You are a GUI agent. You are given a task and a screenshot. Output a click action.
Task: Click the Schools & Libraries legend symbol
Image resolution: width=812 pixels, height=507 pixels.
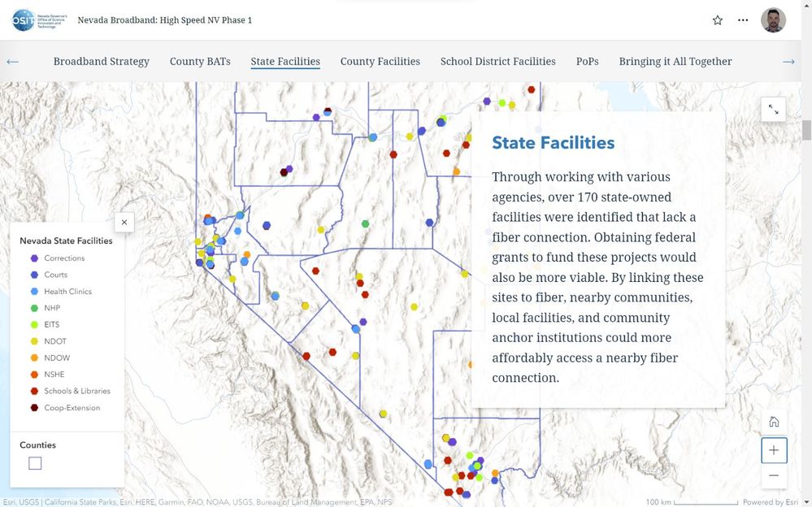point(34,391)
